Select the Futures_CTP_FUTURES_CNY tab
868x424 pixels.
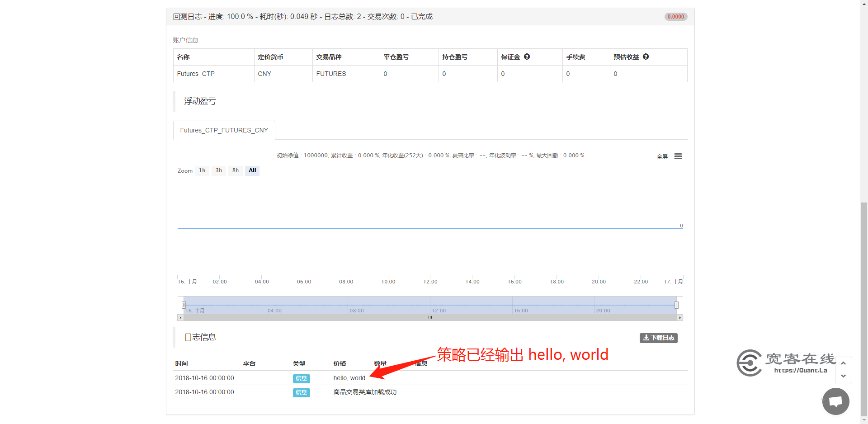(x=224, y=130)
